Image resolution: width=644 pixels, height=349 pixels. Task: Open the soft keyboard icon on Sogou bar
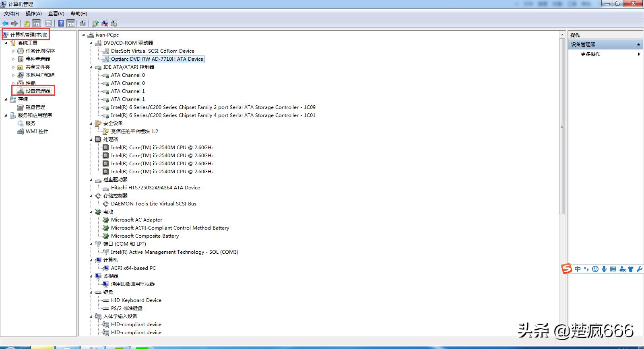click(613, 269)
